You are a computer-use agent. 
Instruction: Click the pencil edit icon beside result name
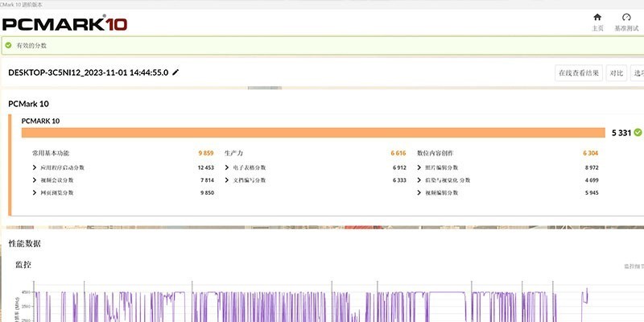(175, 72)
